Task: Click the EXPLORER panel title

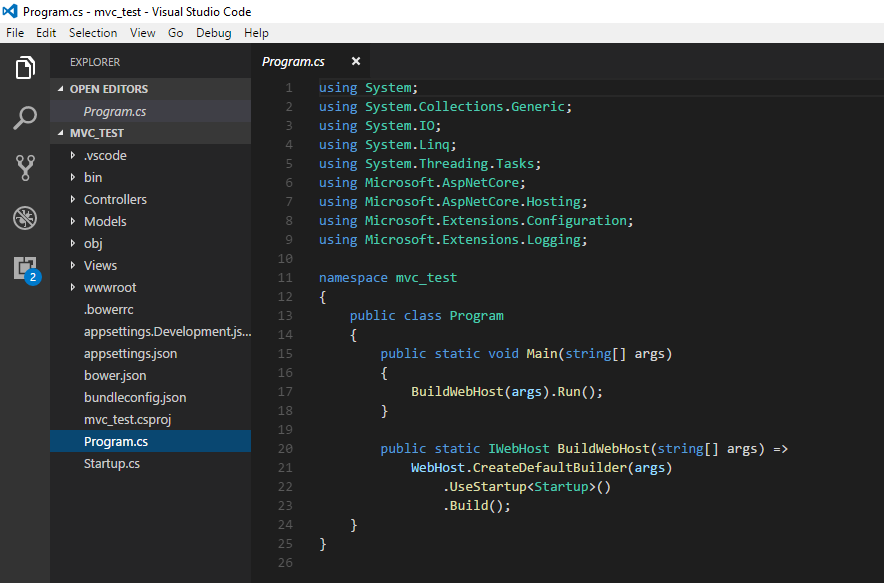Action: pyautogui.click(x=95, y=62)
